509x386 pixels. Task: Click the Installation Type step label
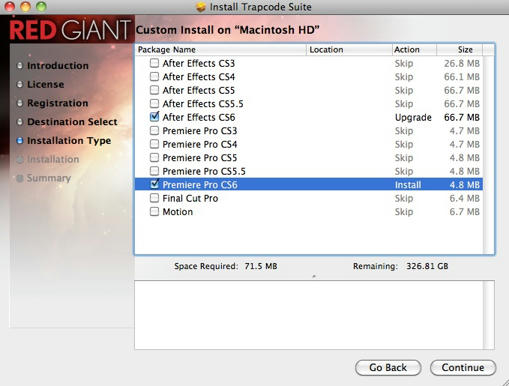[69, 141]
